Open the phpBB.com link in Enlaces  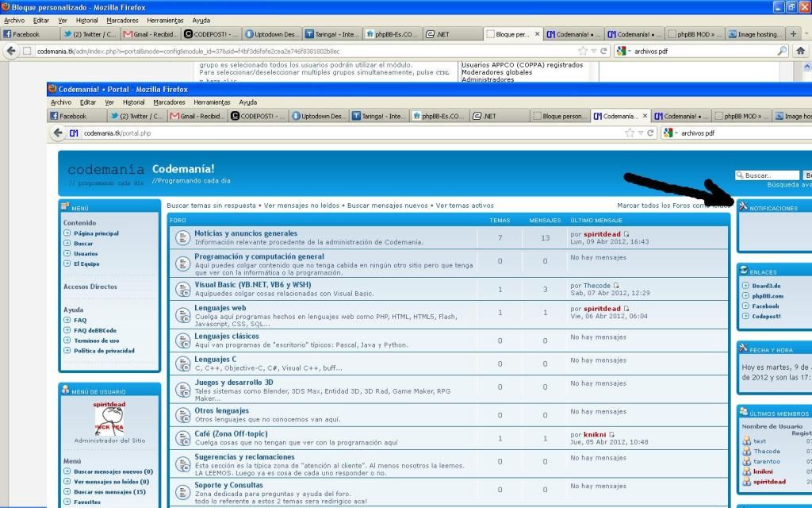click(768, 296)
